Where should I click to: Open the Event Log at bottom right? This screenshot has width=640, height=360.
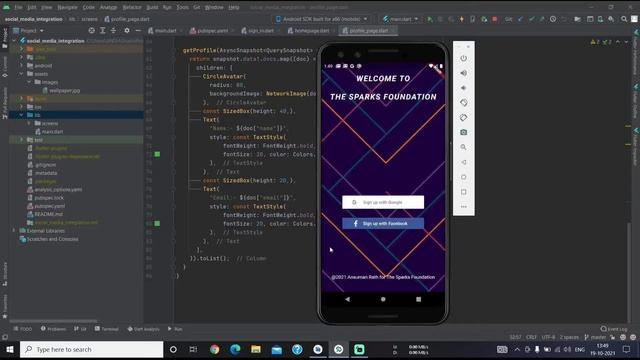point(614,329)
